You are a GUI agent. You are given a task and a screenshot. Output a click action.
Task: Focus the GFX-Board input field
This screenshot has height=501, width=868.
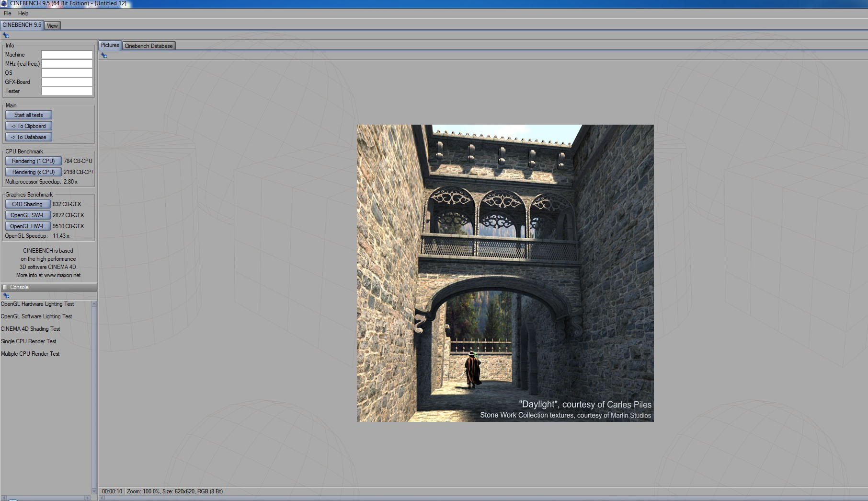[x=67, y=82]
